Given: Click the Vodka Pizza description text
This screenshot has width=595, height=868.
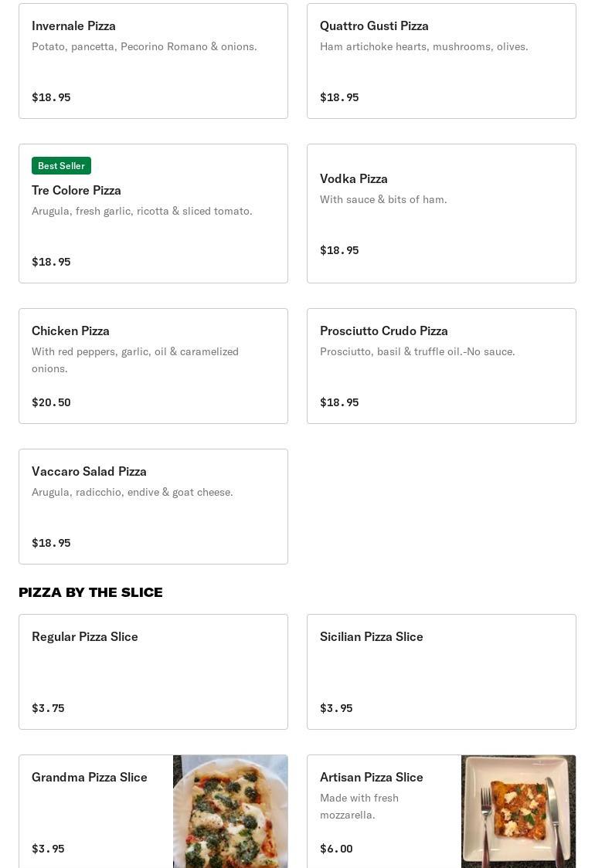Looking at the screenshot, I should pos(383,199).
